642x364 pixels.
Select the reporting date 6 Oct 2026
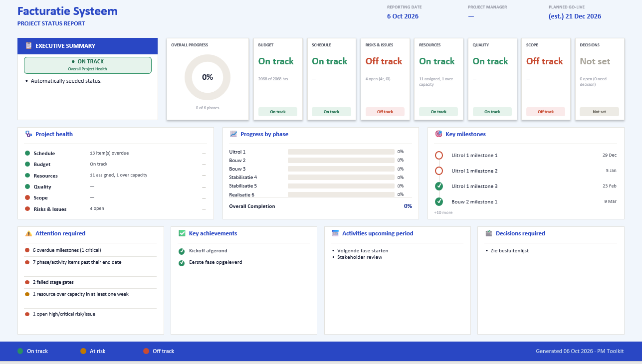coord(403,16)
